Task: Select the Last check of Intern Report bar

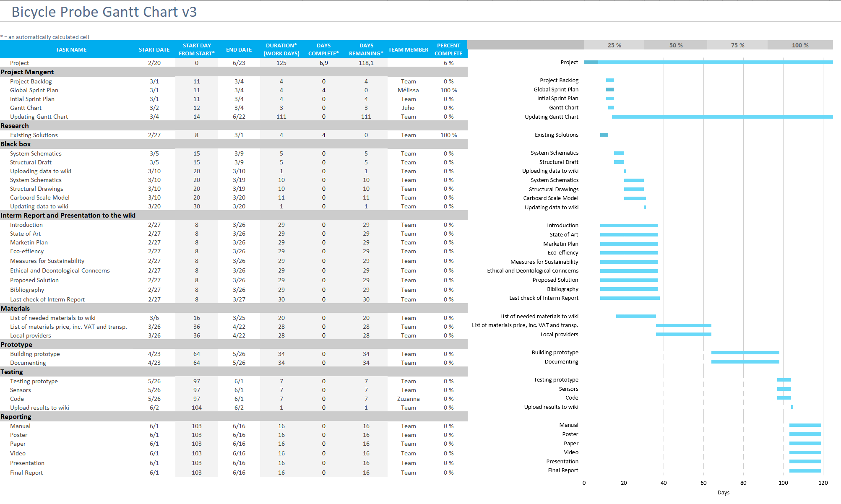Action: 630,298
